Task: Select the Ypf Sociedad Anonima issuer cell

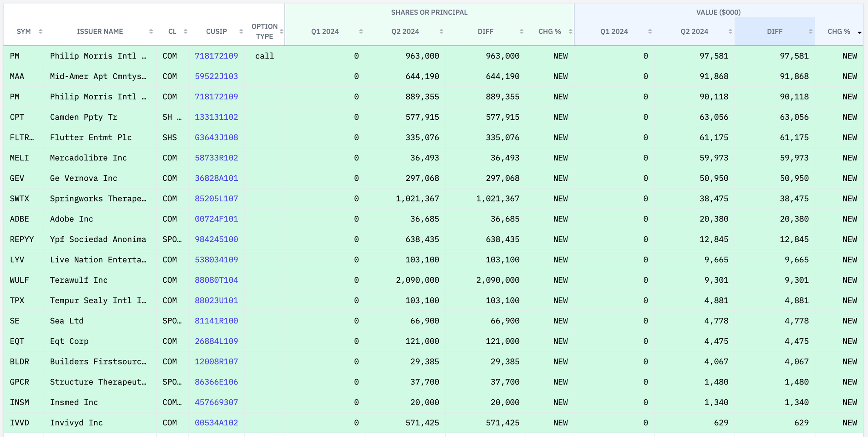Action: [x=100, y=239]
